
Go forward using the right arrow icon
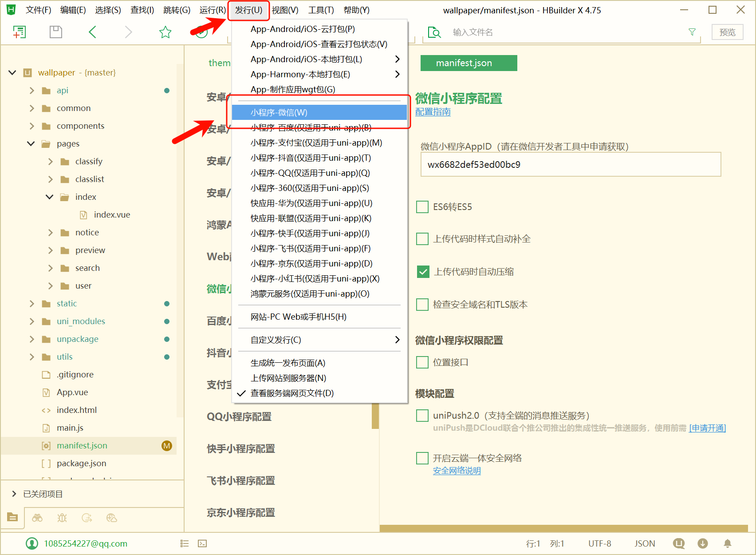point(129,32)
